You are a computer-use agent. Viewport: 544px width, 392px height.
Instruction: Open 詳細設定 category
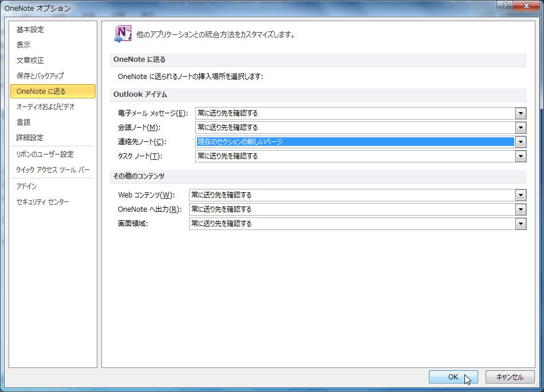pos(53,137)
